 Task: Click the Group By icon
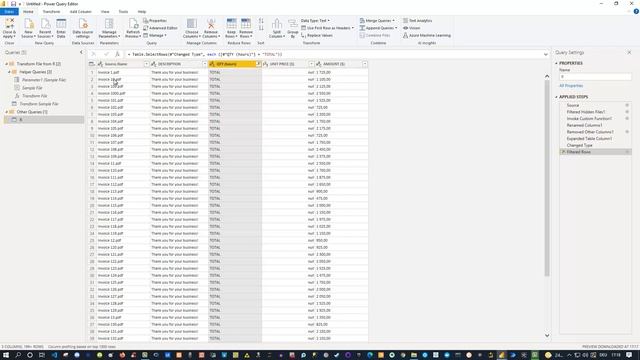293,24
